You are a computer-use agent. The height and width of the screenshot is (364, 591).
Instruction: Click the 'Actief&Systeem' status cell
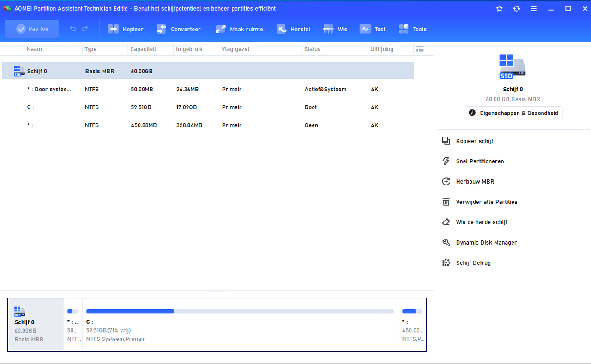point(326,89)
